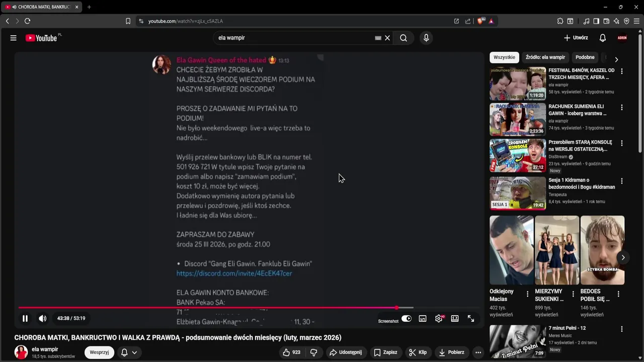644x362 pixels.
Task: Bookmark this page in address bar
Action: pos(128,21)
